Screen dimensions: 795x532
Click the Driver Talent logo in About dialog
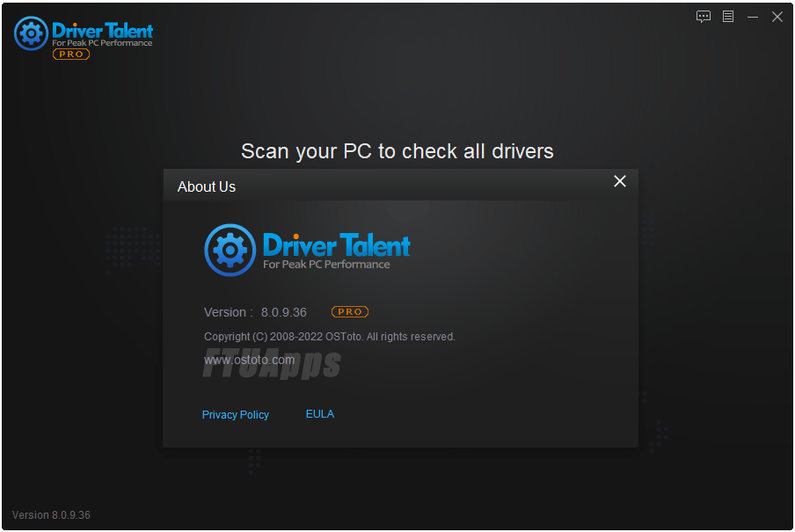[307, 250]
